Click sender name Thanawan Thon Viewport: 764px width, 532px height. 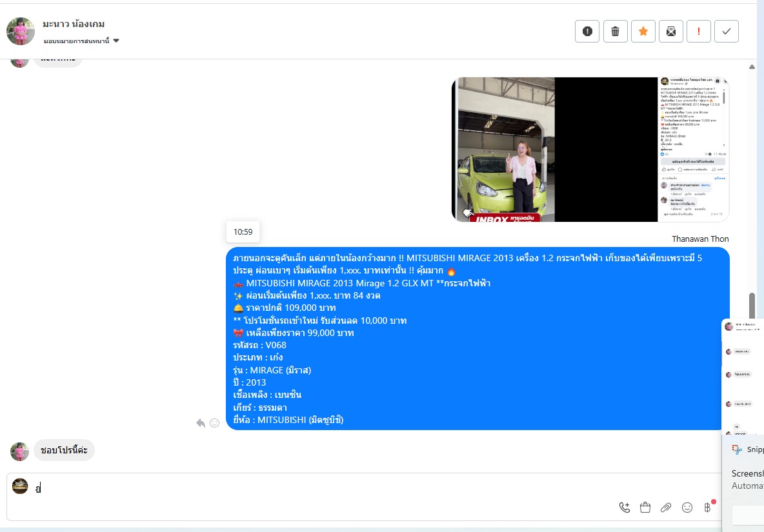pos(700,239)
